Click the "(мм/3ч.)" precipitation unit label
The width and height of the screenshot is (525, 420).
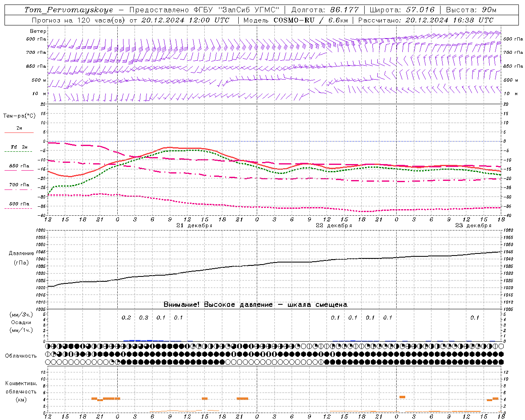[x=21, y=315]
